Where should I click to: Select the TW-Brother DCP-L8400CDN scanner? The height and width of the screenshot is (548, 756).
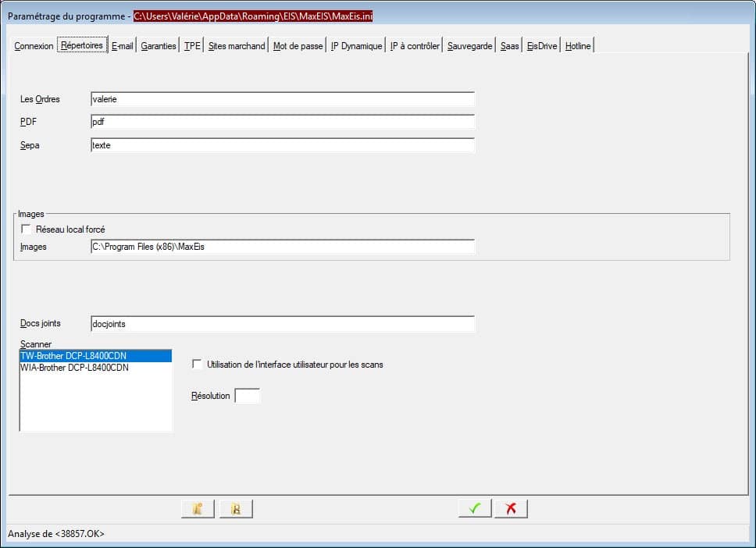click(x=74, y=356)
